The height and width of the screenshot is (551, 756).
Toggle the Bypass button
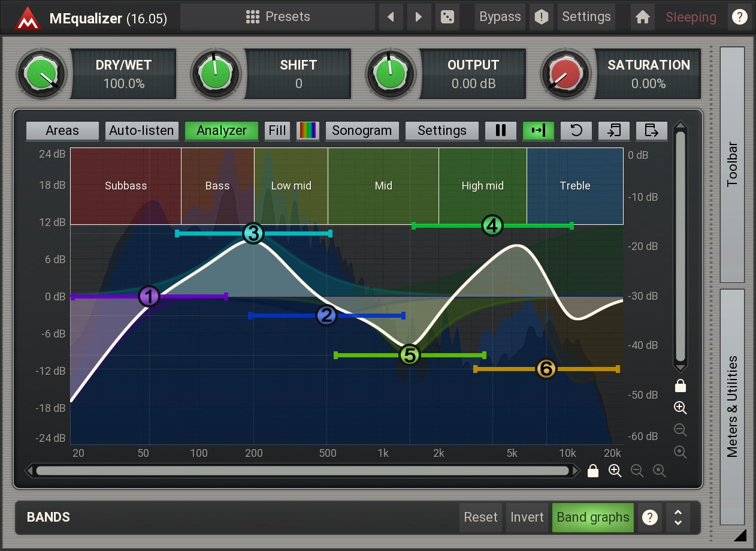pos(500,17)
